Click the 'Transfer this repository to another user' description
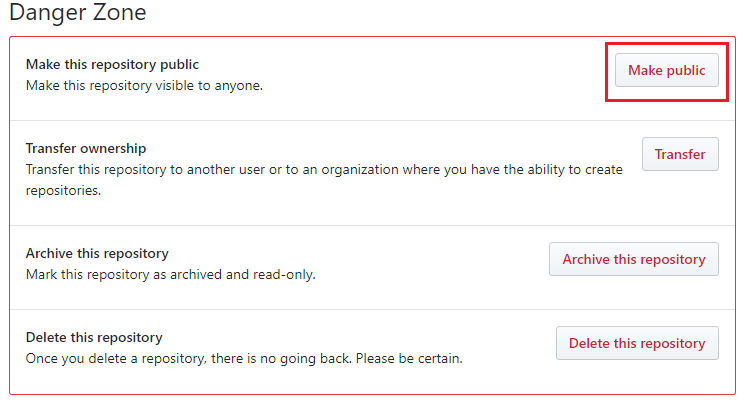Screen dimensions: 745x404 point(324,180)
